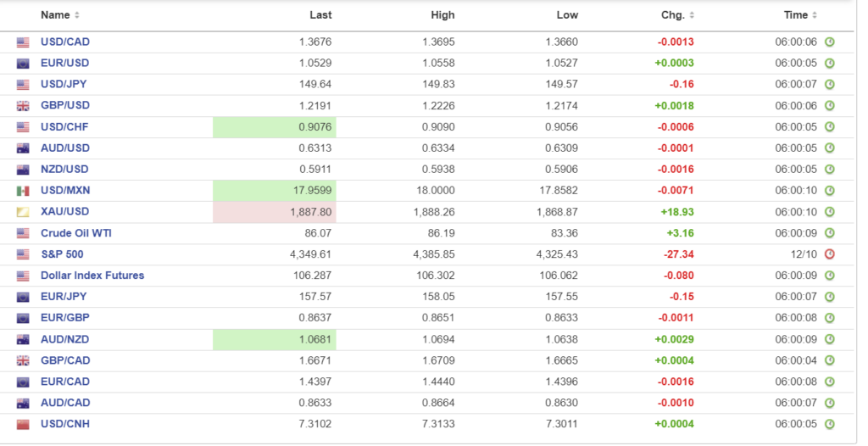Click the highlighted USD/CHF last price cell
Viewport: 868px width, 446px height.
[x=275, y=127]
